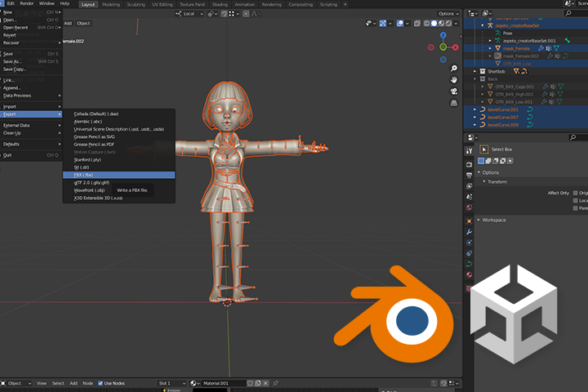The width and height of the screenshot is (588, 392).
Task: Toggle X-ray mode in the viewport header
Action: tap(417, 23)
